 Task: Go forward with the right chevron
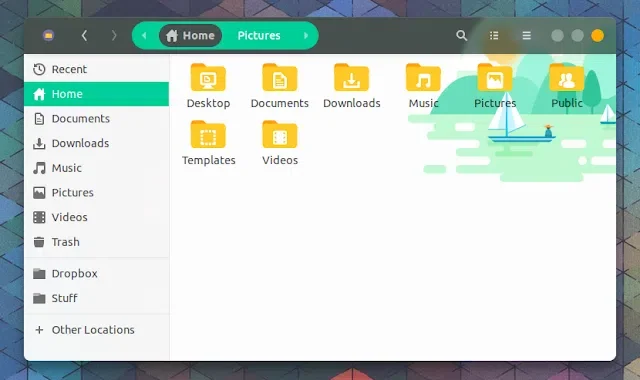(114, 36)
